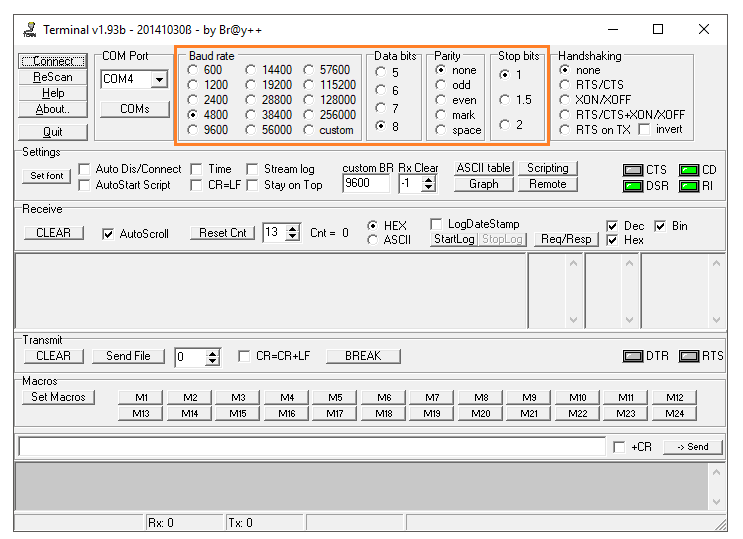Image resolution: width=743 pixels, height=539 pixels.
Task: Click the Set Macros button
Action: [58, 397]
